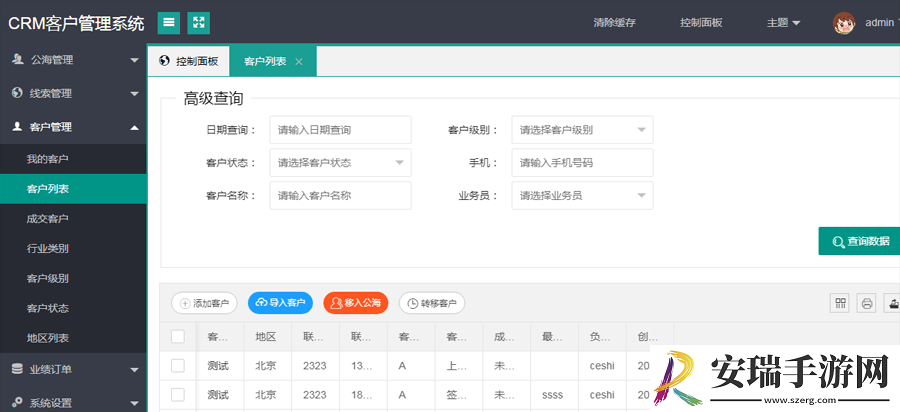Toggle the sidebar menu icon

(169, 23)
